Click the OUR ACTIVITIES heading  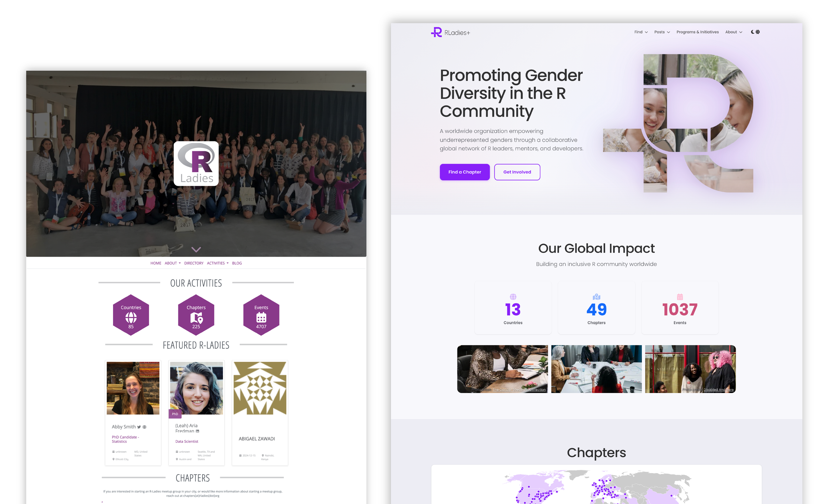coord(196,283)
